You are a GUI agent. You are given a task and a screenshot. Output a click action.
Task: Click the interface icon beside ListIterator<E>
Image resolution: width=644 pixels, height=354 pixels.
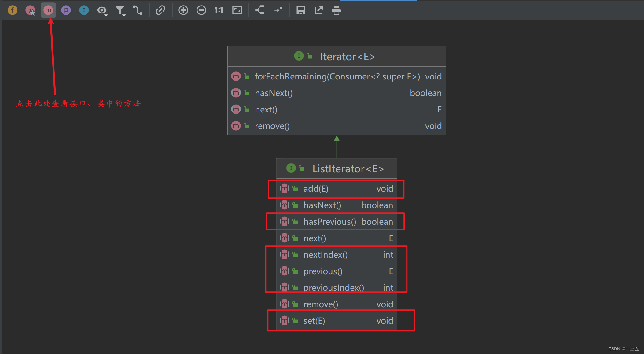click(291, 168)
